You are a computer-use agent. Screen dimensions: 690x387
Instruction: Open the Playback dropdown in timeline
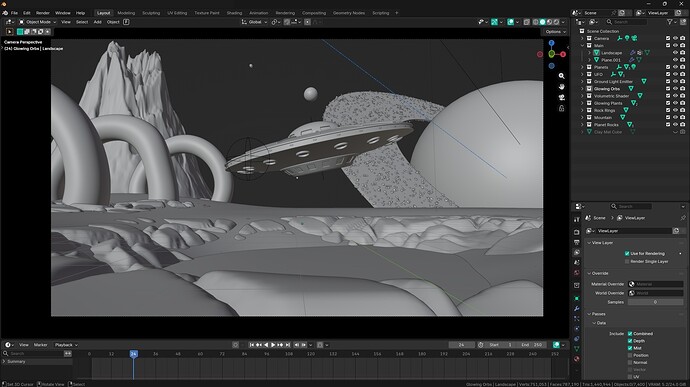pyautogui.click(x=66, y=345)
